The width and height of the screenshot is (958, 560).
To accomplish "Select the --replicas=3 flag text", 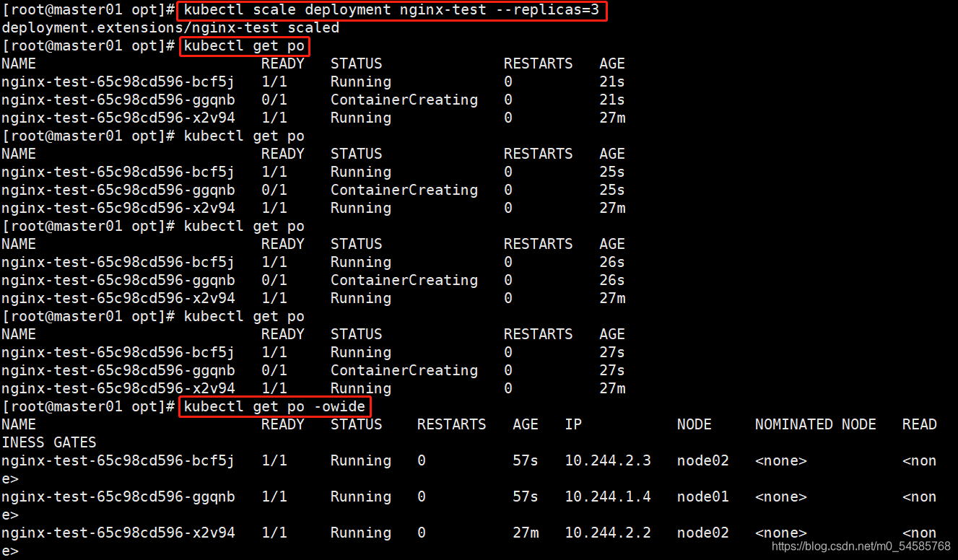I will (548, 11).
